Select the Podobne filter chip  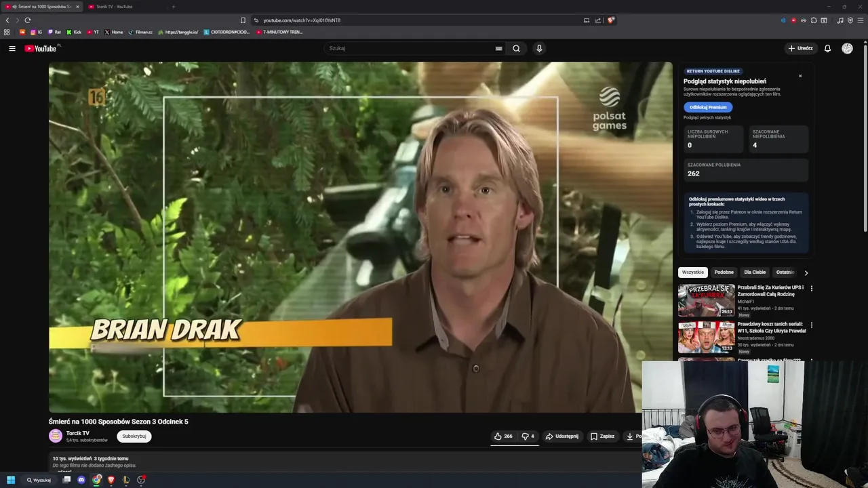point(724,272)
